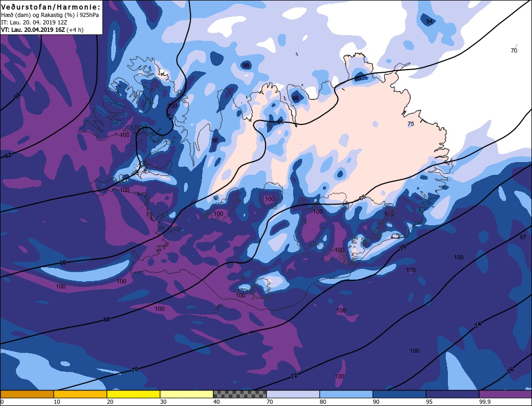This screenshot has height=406, width=532.
Task: Click the '75' humidity value on the map
Action: point(411,124)
